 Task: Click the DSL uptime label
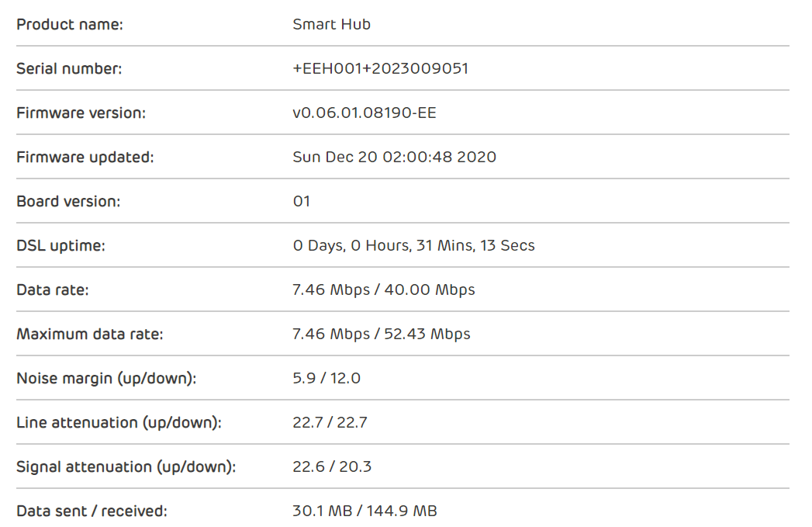(60, 246)
